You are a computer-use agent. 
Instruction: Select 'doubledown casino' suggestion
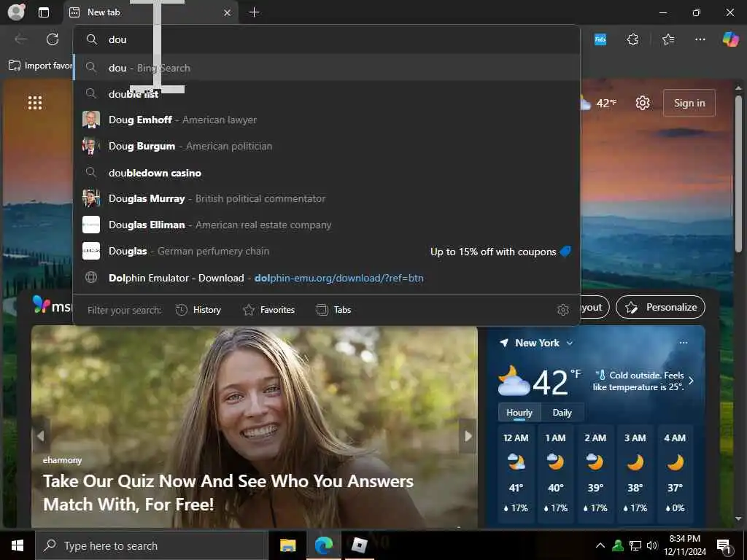(327, 173)
